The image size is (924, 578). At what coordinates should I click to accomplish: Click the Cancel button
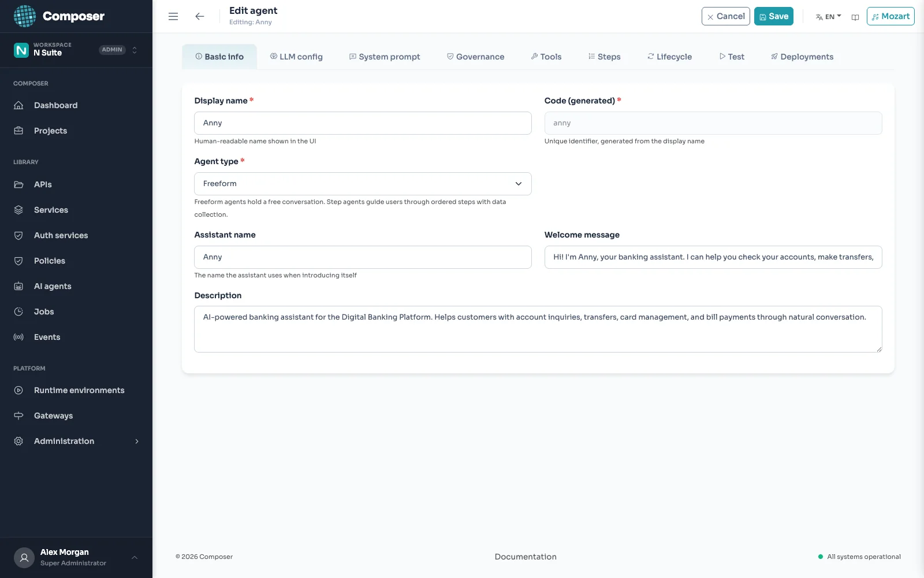click(x=726, y=16)
